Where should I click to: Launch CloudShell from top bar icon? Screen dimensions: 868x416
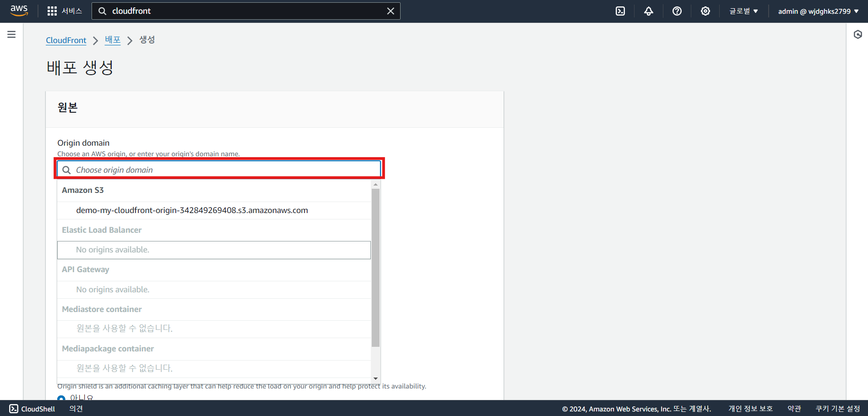coord(620,11)
